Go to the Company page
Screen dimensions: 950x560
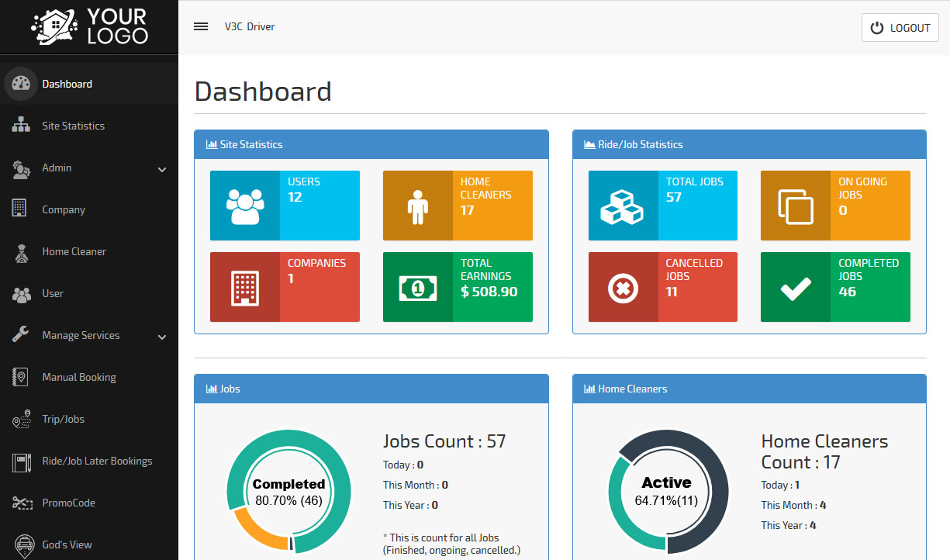pyautogui.click(x=89, y=209)
